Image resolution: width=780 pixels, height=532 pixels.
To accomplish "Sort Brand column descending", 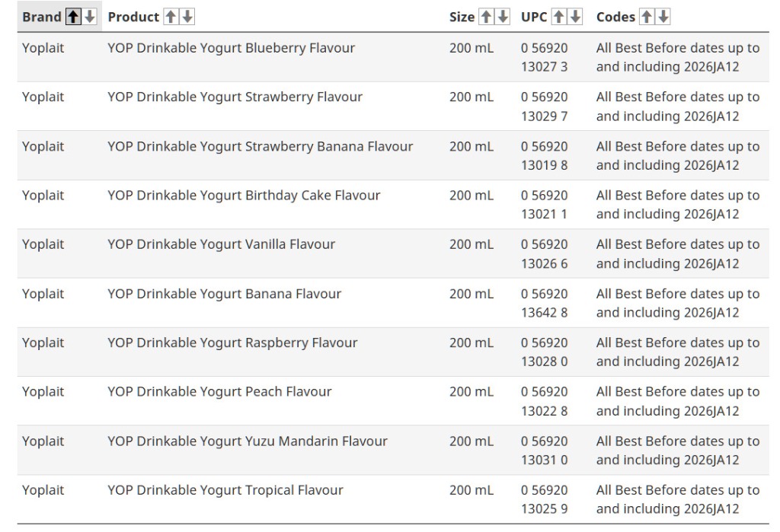I will click(90, 17).
